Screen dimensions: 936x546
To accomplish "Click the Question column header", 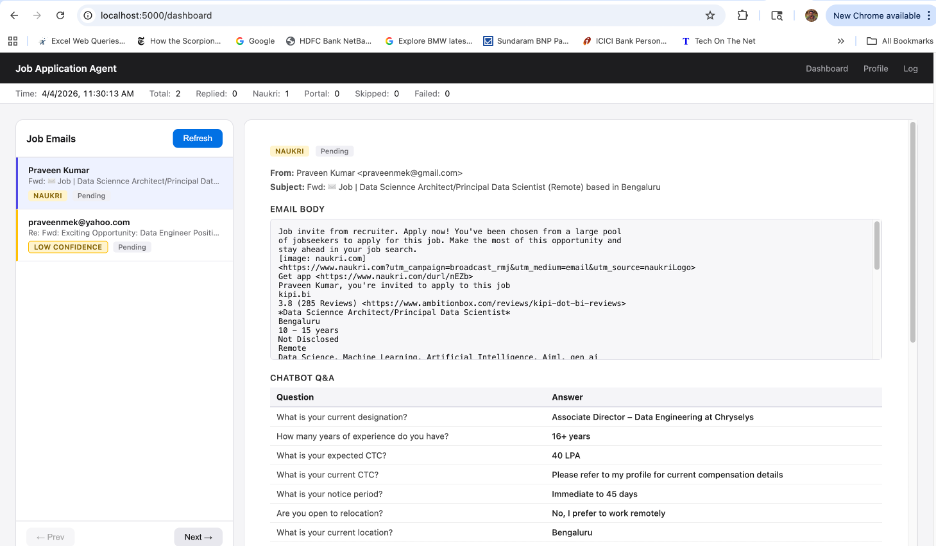I will [x=295, y=397].
